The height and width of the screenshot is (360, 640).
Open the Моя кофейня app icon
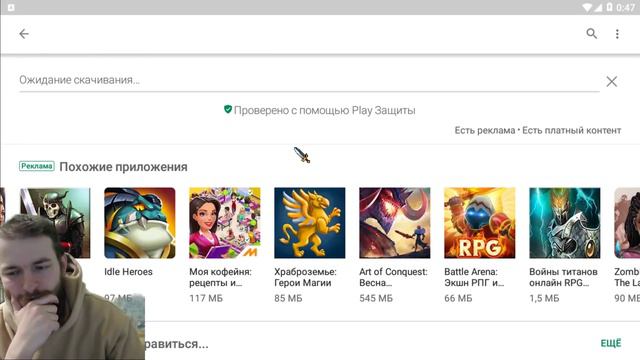[224, 223]
